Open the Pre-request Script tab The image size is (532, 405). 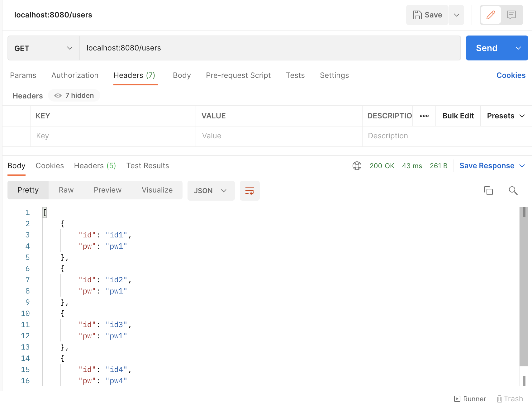(x=238, y=75)
